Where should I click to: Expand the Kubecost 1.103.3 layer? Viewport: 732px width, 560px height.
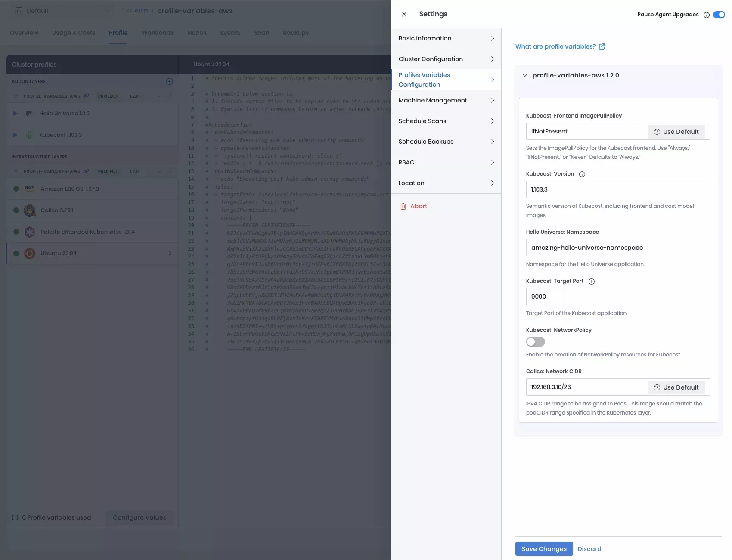pyautogui.click(x=15, y=135)
